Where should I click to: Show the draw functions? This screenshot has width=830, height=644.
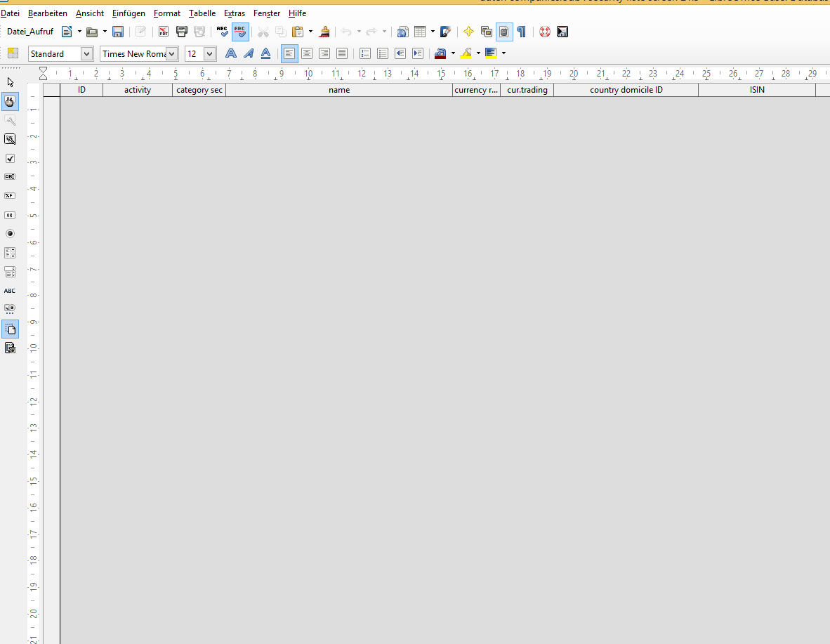pos(446,32)
